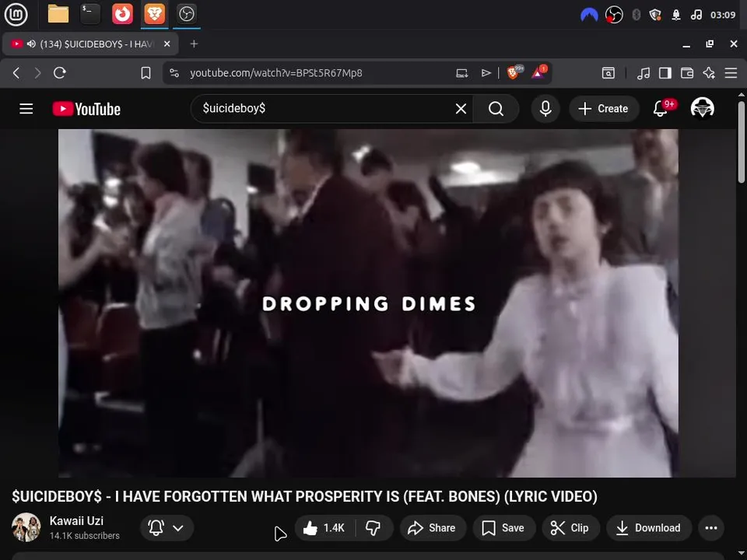The width and height of the screenshot is (747, 560).
Task: Open the Bluetooth tray icon
Action: tap(636, 15)
